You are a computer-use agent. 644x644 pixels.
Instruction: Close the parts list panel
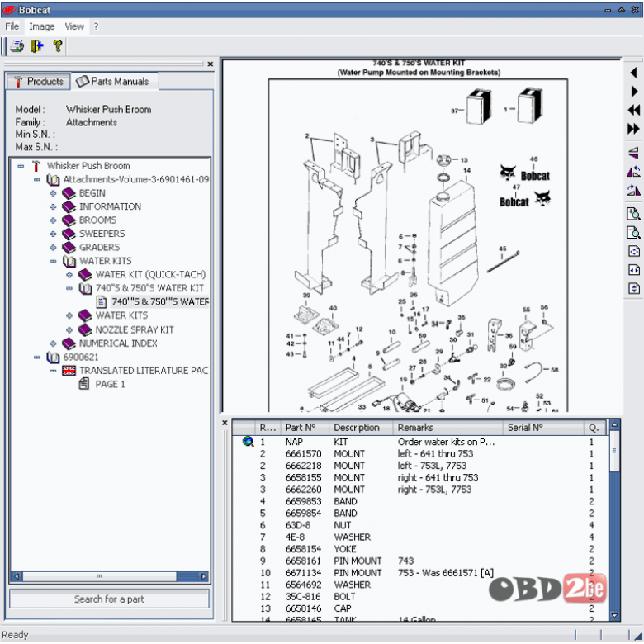tap(225, 423)
